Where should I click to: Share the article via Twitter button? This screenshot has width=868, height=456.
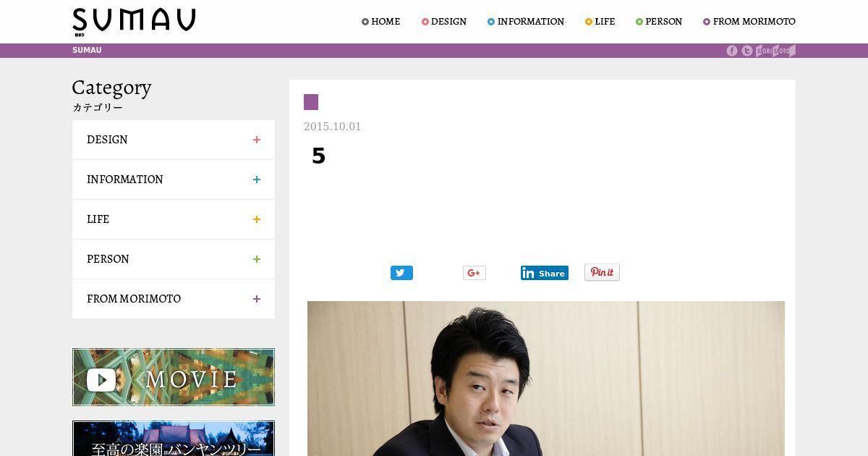[401, 273]
